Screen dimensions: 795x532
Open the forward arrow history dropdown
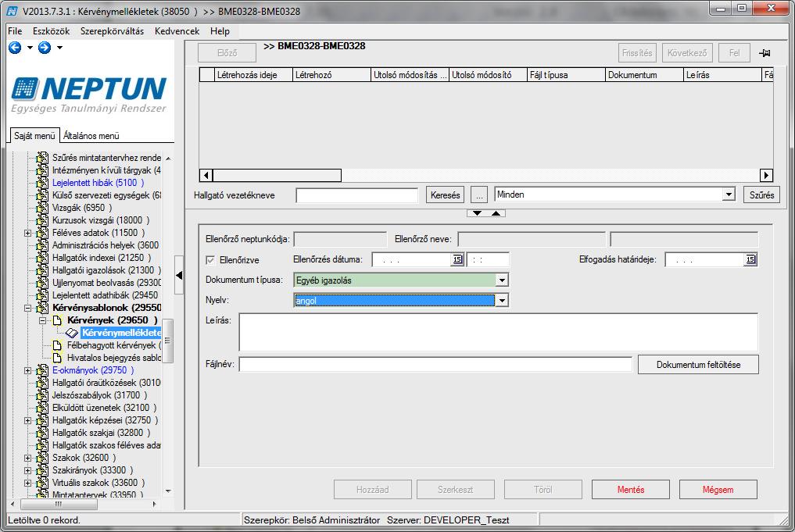[60, 48]
